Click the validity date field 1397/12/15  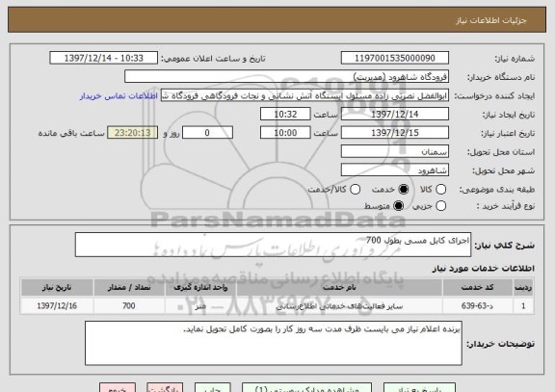tap(395, 133)
